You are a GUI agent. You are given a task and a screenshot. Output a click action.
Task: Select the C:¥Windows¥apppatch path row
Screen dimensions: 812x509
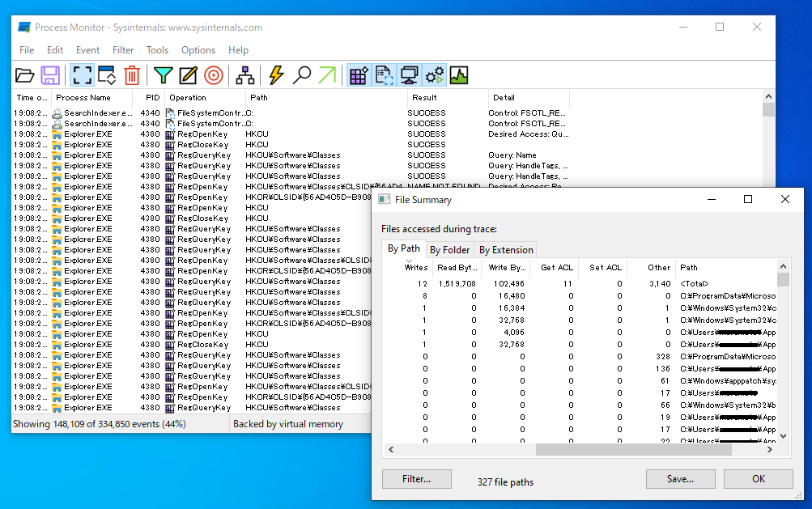coord(581,380)
